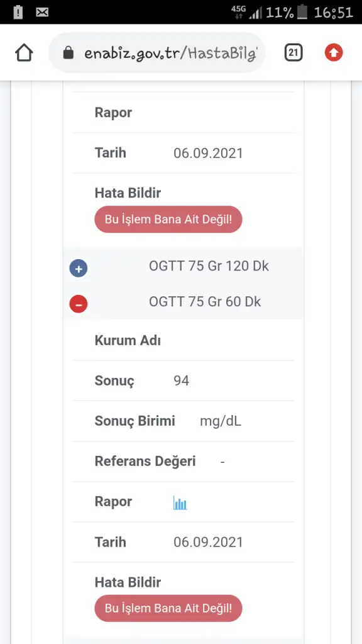
Task: Tap the mail notification icon in the status bar
Action: pos(42,13)
